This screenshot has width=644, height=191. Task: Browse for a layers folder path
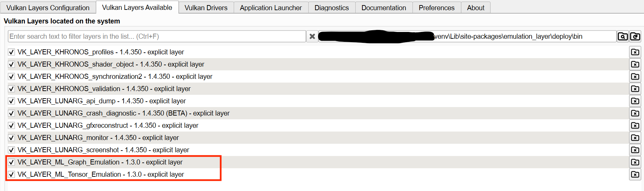tap(623, 36)
